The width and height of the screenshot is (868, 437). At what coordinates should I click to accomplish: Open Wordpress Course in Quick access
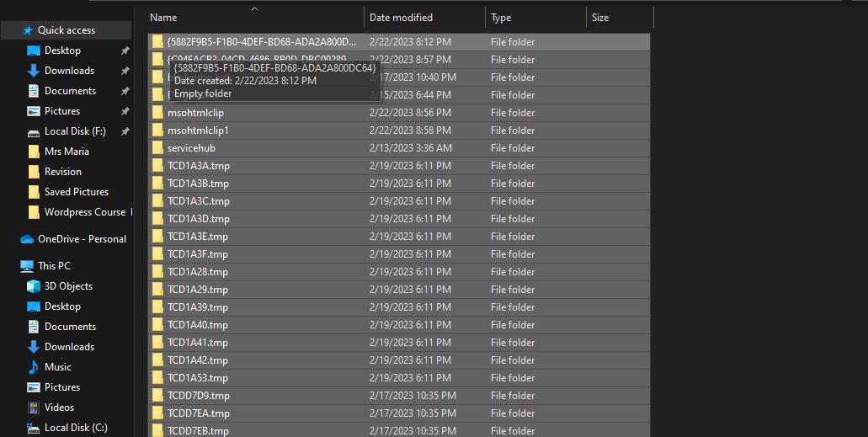click(84, 212)
